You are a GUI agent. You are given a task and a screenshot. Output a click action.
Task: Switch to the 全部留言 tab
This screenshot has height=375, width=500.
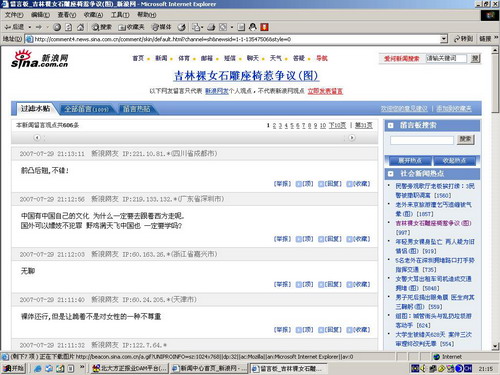(86, 109)
